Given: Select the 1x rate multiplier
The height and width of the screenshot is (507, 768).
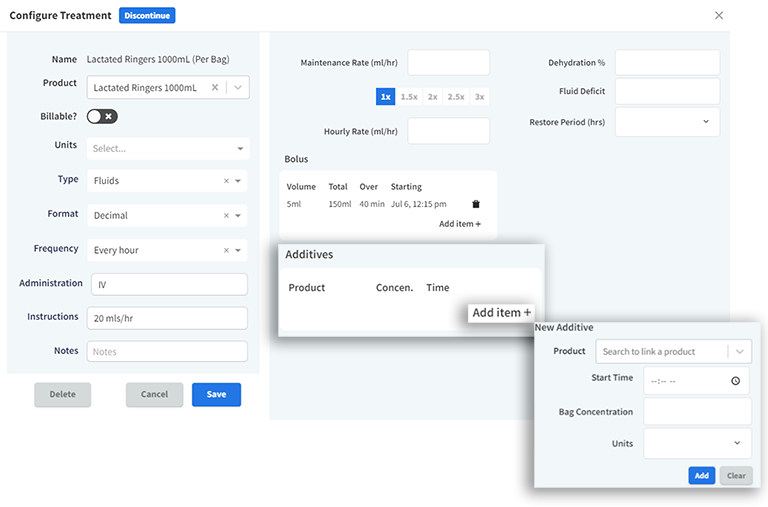Looking at the screenshot, I should click(385, 97).
